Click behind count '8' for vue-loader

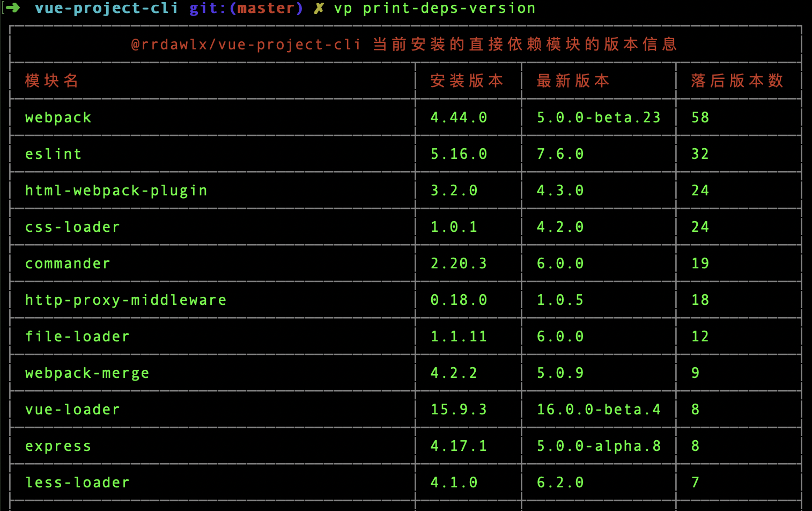point(696,410)
